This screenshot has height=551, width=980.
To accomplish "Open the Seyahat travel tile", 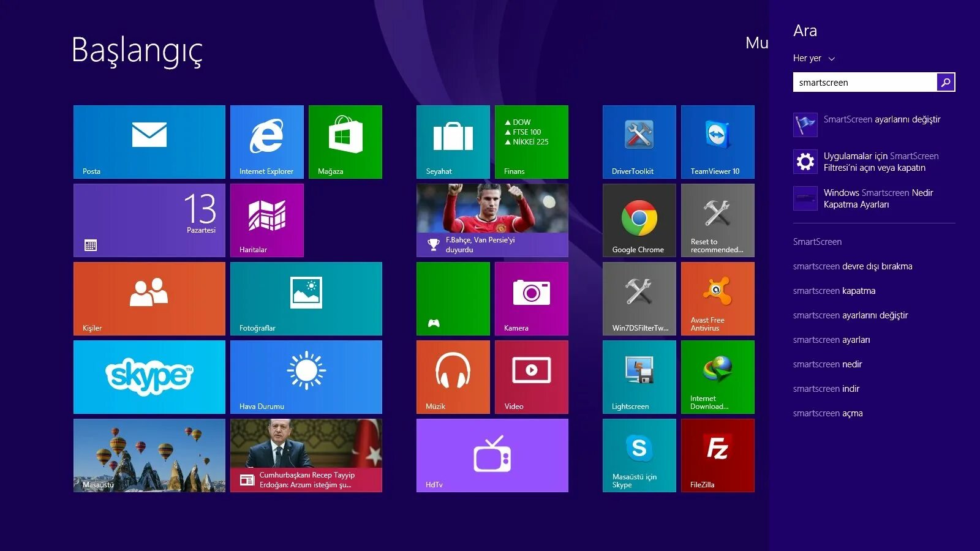I will click(453, 142).
